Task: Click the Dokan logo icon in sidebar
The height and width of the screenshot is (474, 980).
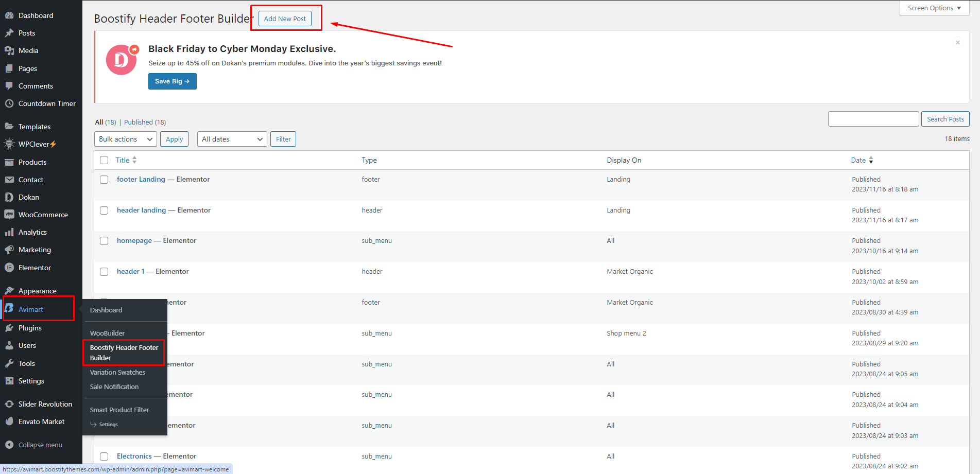Action: (9, 197)
